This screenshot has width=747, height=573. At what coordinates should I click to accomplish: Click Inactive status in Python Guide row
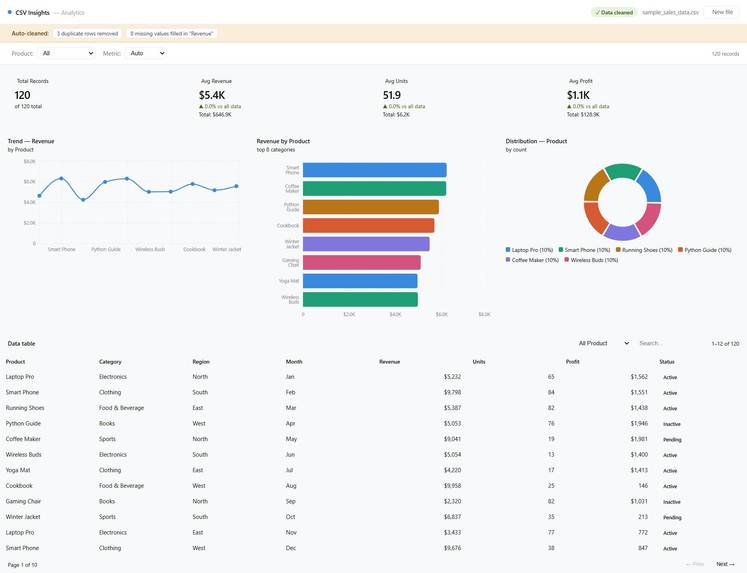[x=671, y=424]
